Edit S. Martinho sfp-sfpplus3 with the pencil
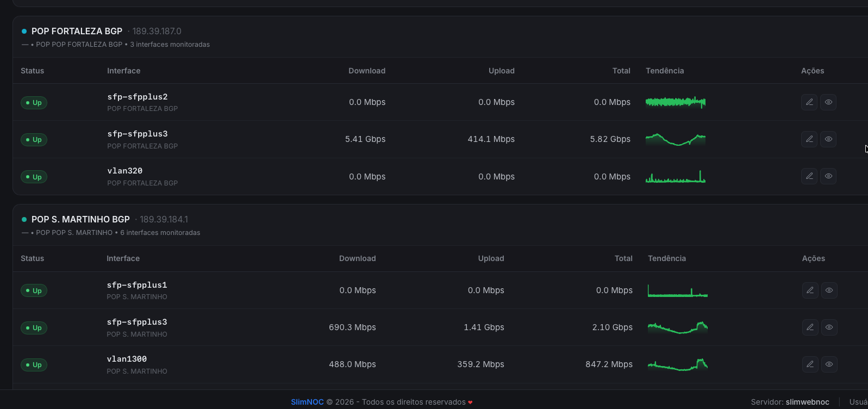868x409 pixels. [x=810, y=327]
